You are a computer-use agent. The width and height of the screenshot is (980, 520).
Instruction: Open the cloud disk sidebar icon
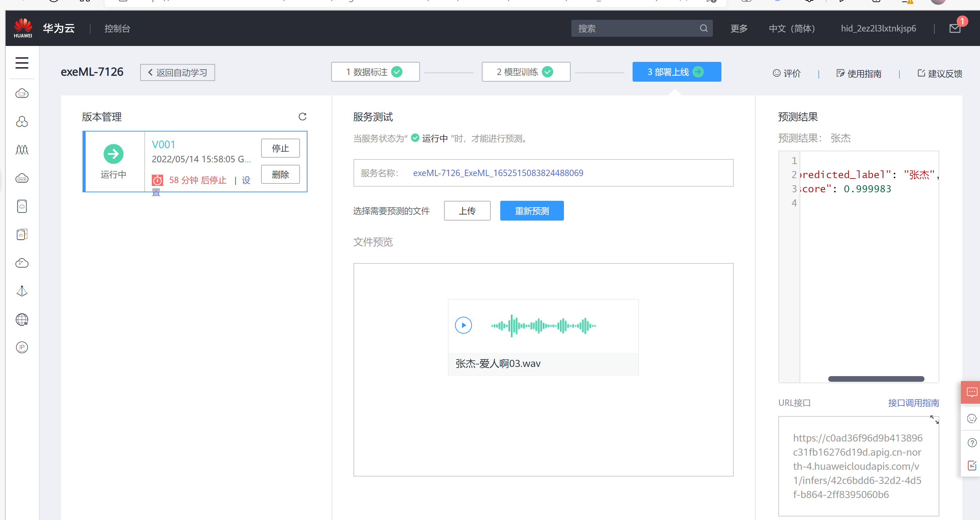tap(22, 206)
